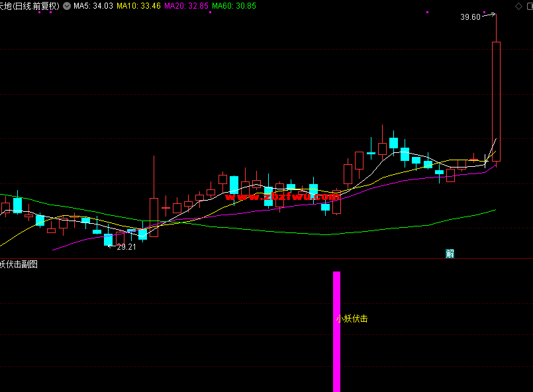Click the 29.21 low price label
The height and width of the screenshot is (392, 533).
click(x=126, y=247)
